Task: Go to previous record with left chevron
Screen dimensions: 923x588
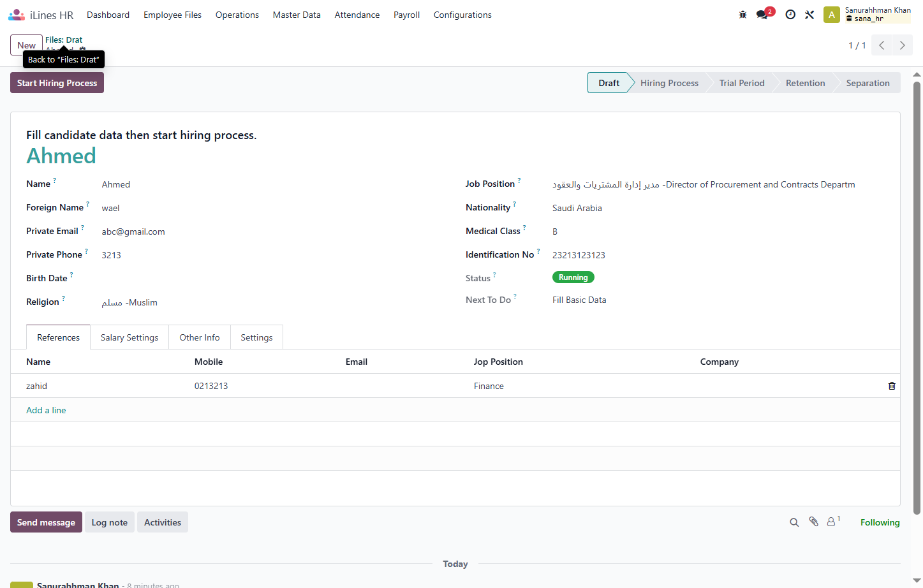Action: click(882, 45)
